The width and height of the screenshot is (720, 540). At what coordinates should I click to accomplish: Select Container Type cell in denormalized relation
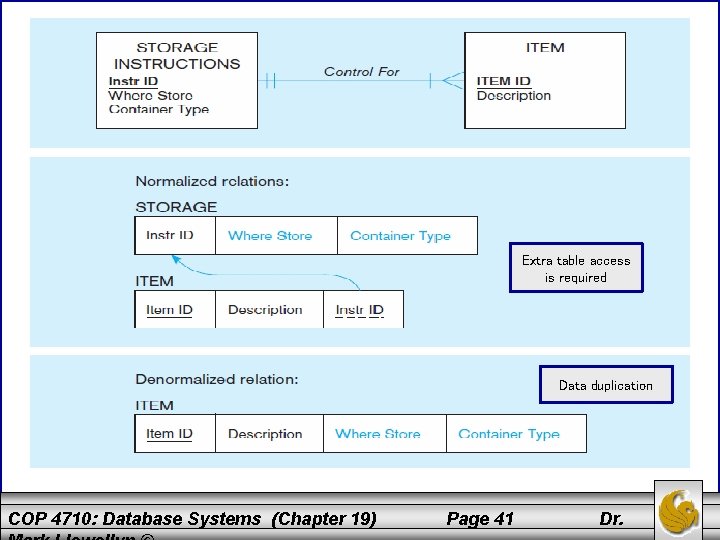pyautogui.click(x=516, y=433)
